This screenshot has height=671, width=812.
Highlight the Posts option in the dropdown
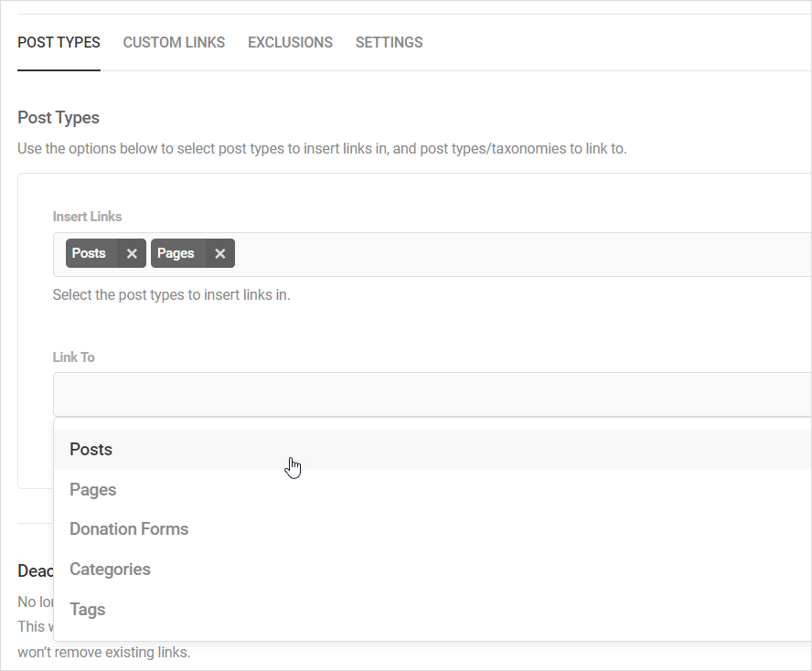[91, 449]
